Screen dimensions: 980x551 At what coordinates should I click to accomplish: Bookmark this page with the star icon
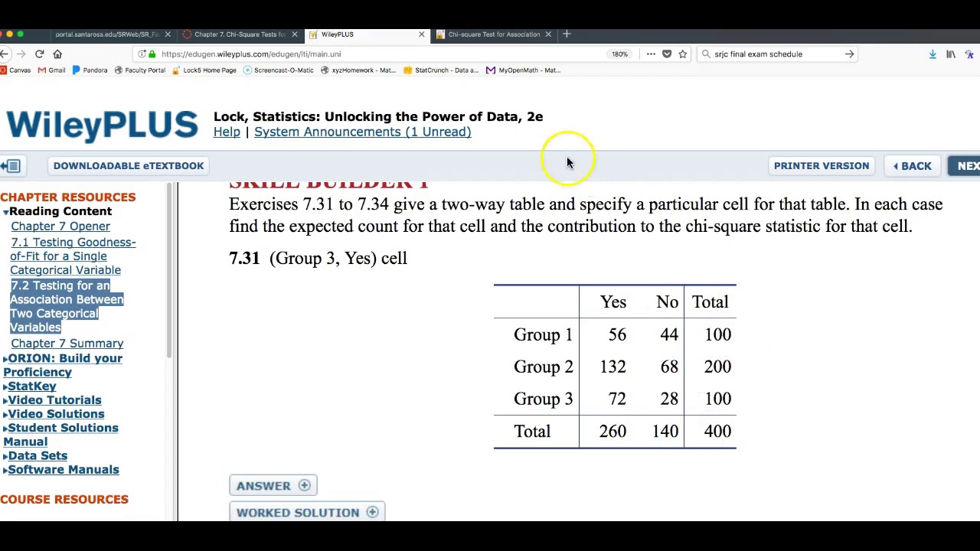(683, 54)
